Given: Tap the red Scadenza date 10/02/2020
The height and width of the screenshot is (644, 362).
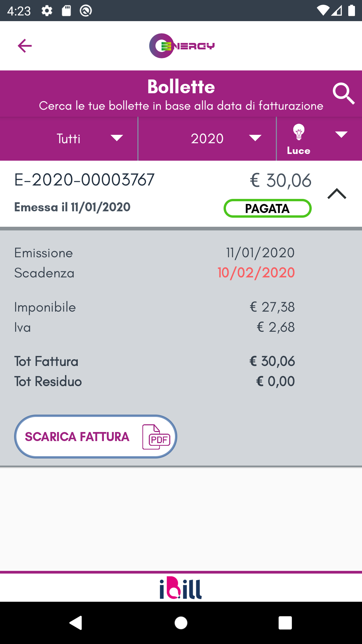Looking at the screenshot, I should tap(256, 273).
